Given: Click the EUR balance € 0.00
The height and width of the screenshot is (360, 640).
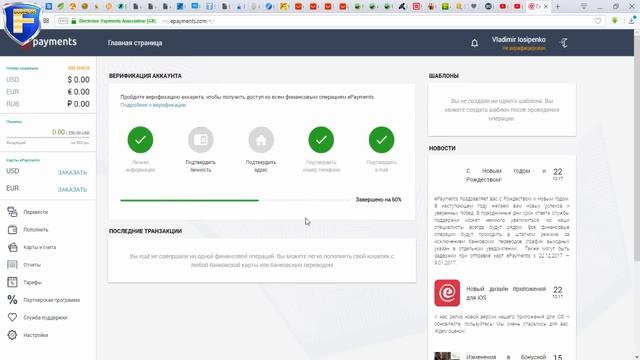Looking at the screenshot, I should [x=78, y=92].
